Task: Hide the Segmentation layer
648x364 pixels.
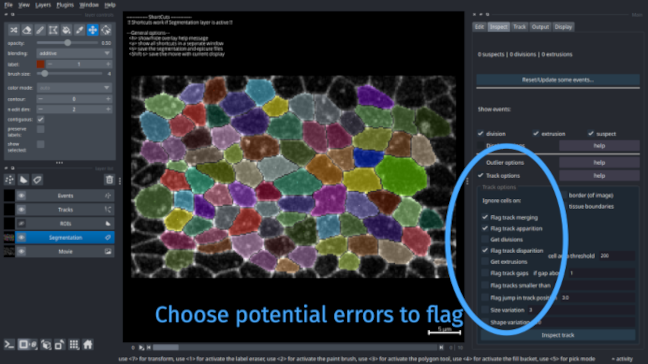Action: coord(21,238)
